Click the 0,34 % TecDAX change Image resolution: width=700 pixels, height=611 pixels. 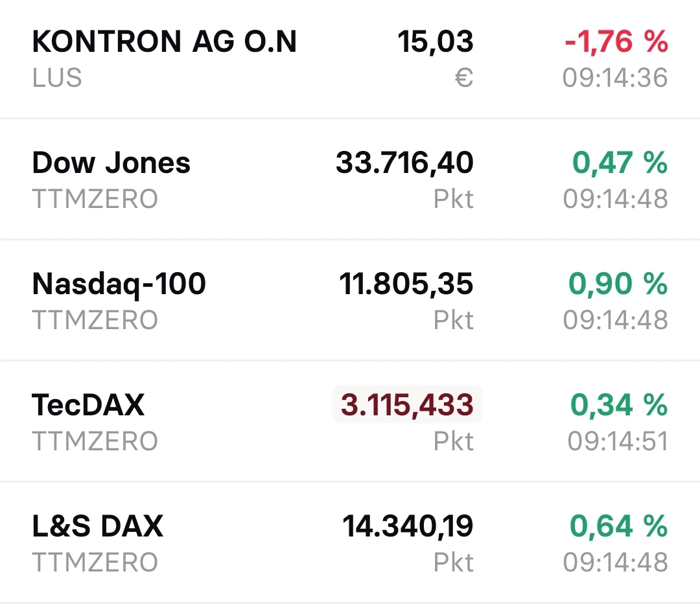click(x=620, y=404)
